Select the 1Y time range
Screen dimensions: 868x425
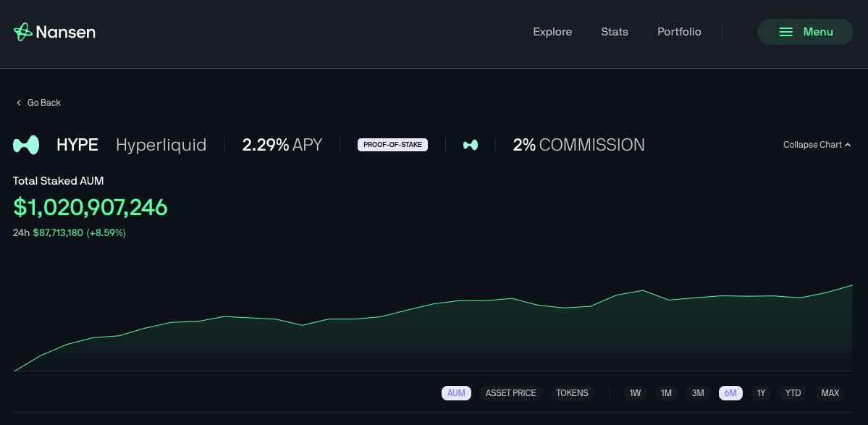(x=761, y=393)
